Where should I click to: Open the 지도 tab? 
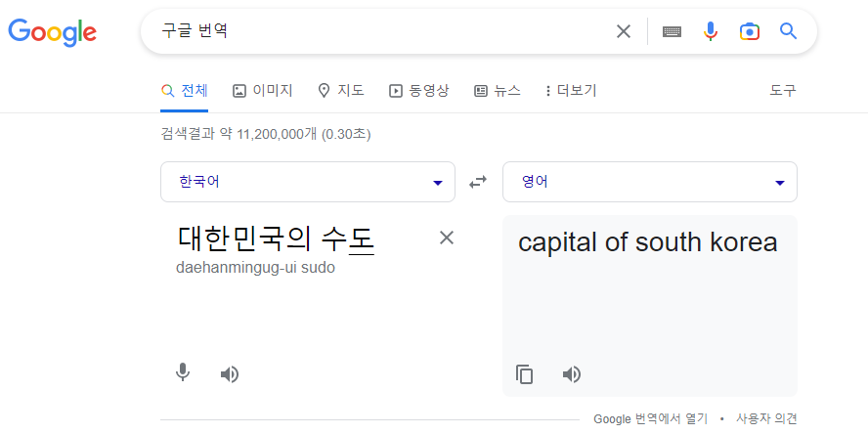(341, 90)
